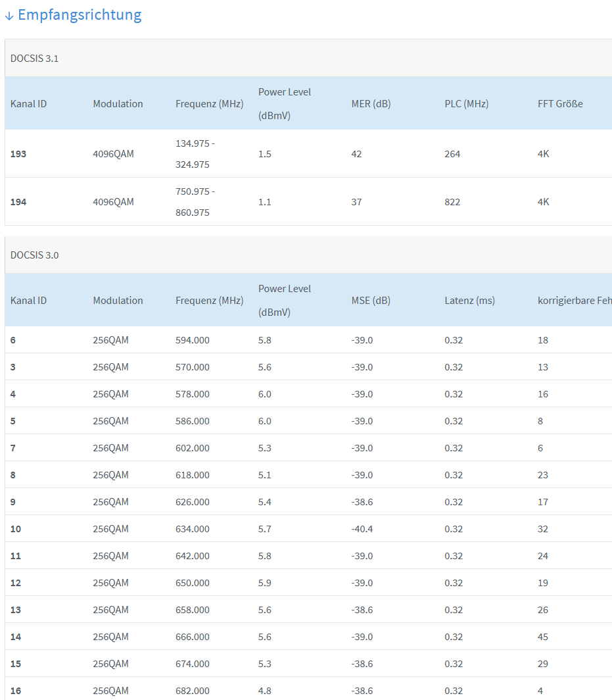The image size is (612, 700).
Task: Select PLC value 822
Action: [x=452, y=202]
